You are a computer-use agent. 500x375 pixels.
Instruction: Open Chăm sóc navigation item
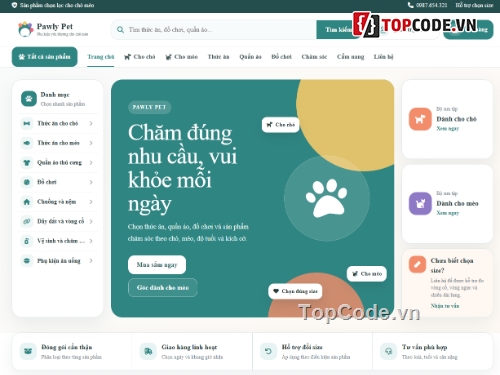[314, 57]
